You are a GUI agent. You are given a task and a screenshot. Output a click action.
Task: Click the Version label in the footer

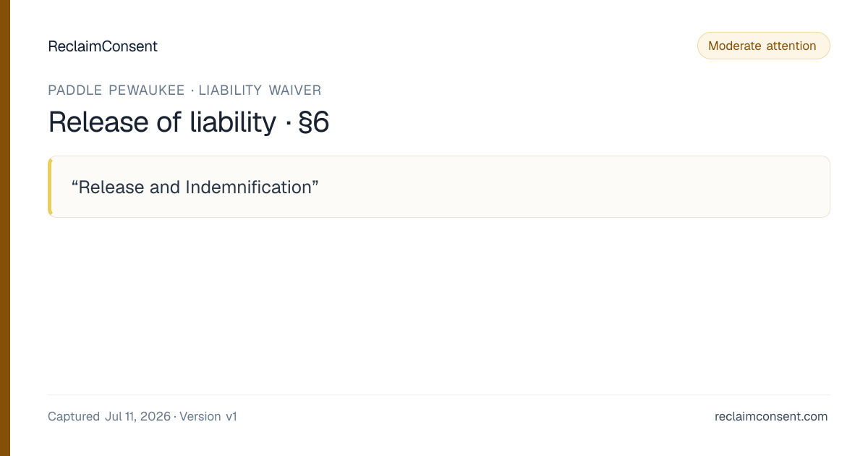pyautogui.click(x=200, y=417)
